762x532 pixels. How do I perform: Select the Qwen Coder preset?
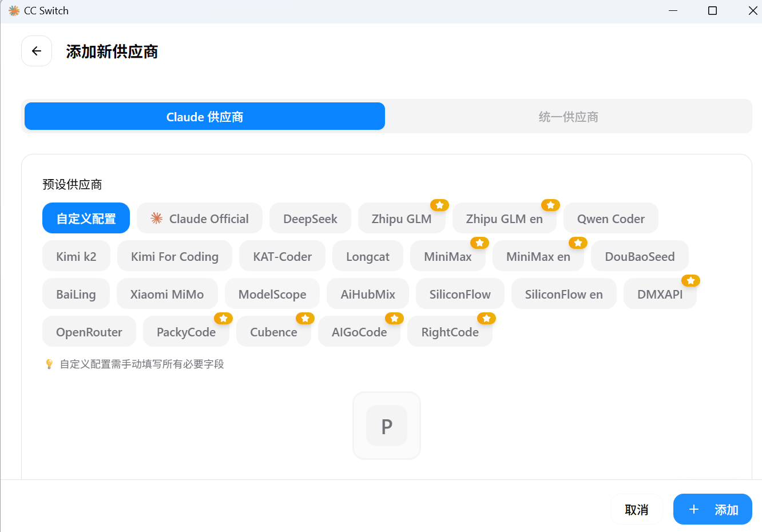coord(610,218)
